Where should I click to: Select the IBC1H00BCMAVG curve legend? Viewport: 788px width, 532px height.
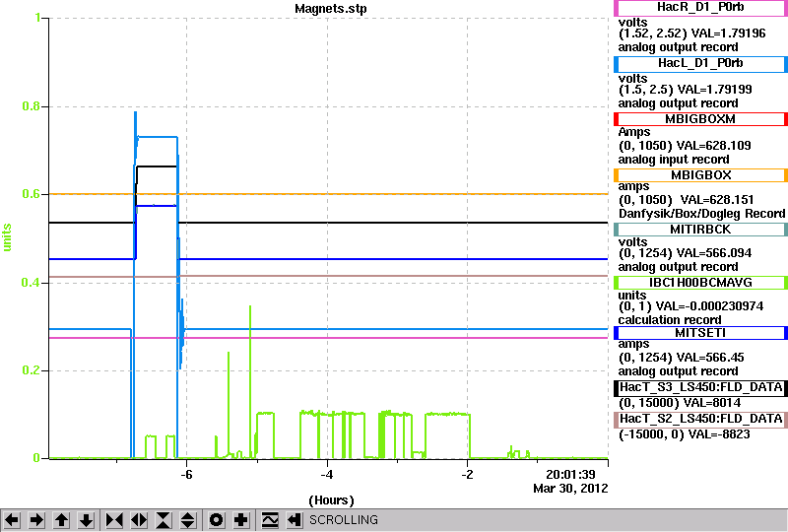(700, 283)
